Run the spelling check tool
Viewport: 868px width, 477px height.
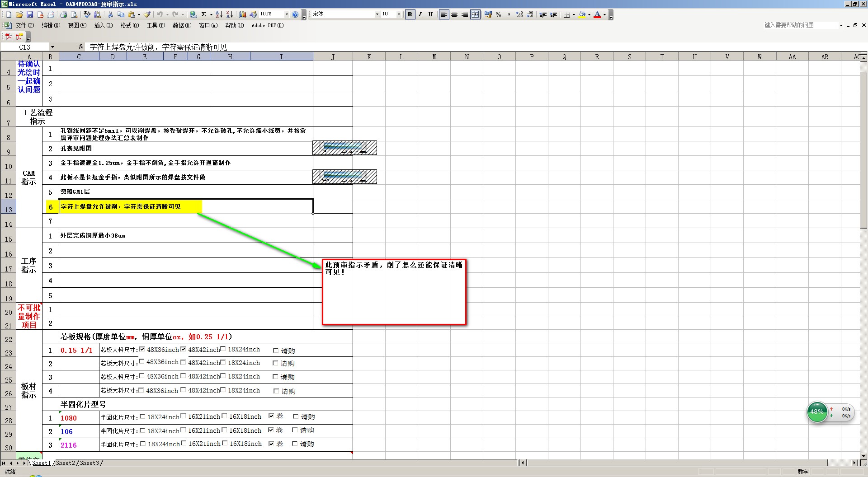point(87,14)
